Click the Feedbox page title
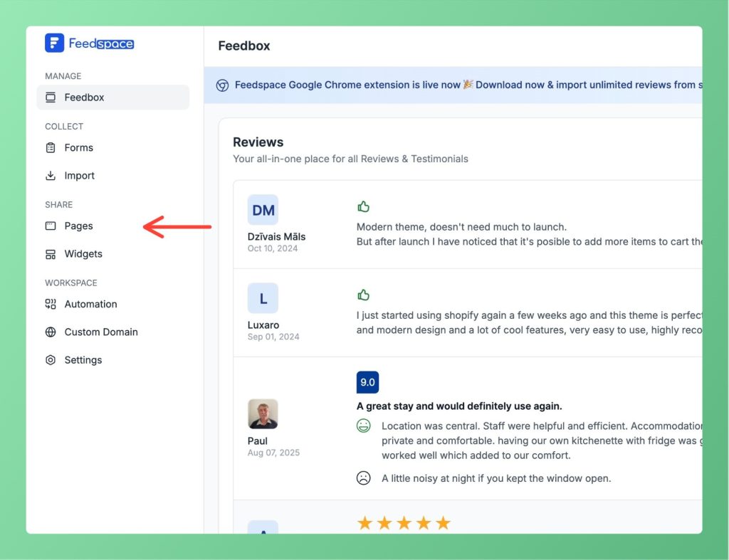This screenshot has width=729, height=560. 244,46
